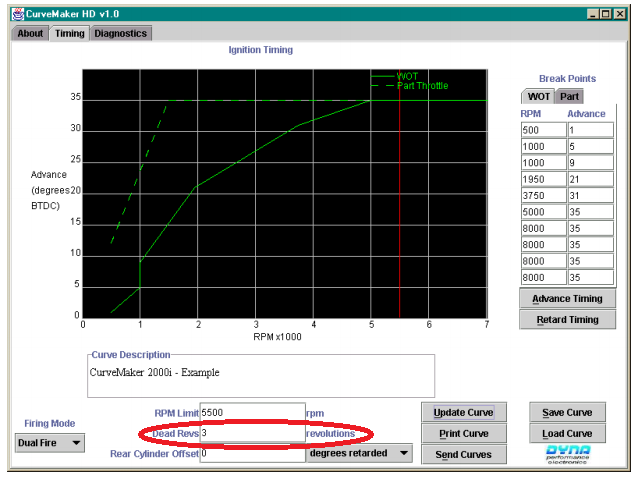The height and width of the screenshot is (483, 643).
Task: Click the Dyna Performance Electronics logo
Action: [x=566, y=454]
